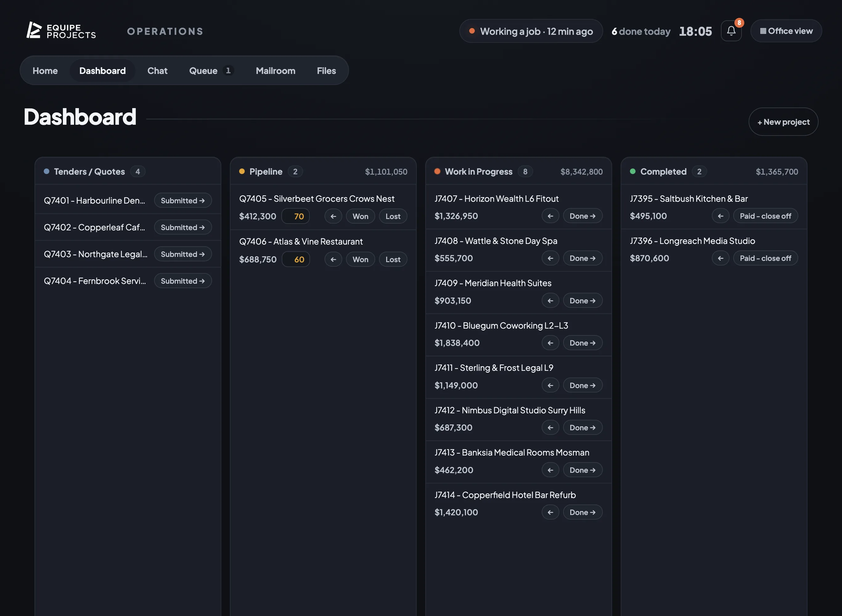The width and height of the screenshot is (842, 616).
Task: Click the Work in Progress column header
Action: point(518,171)
